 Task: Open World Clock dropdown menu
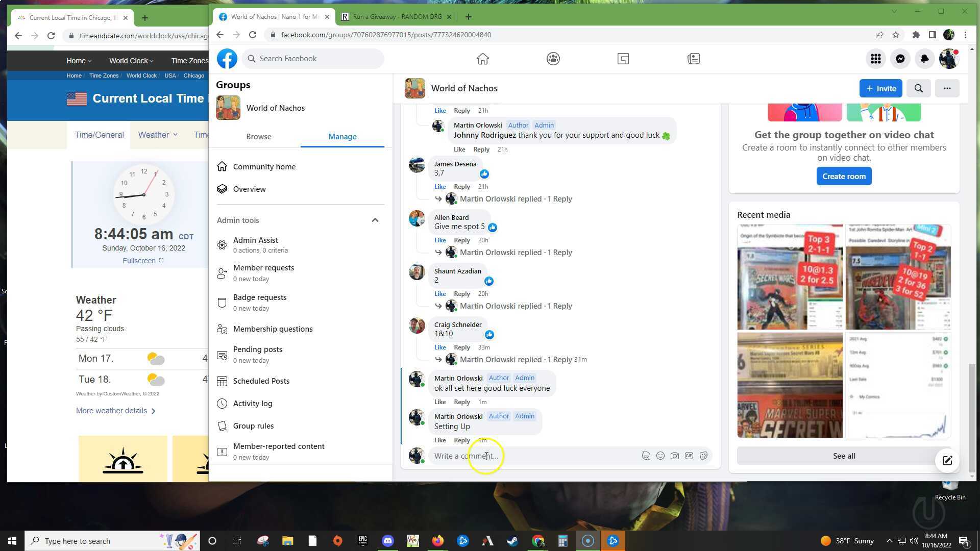point(131,61)
